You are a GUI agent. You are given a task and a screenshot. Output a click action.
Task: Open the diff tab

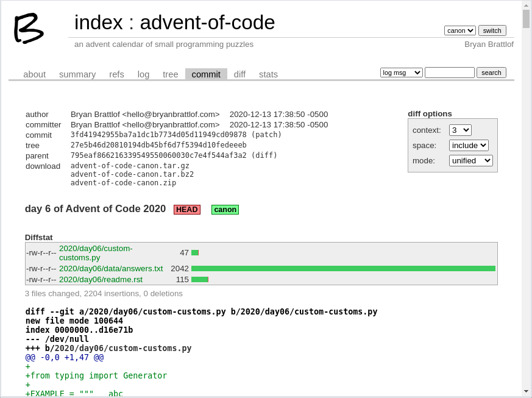point(239,74)
